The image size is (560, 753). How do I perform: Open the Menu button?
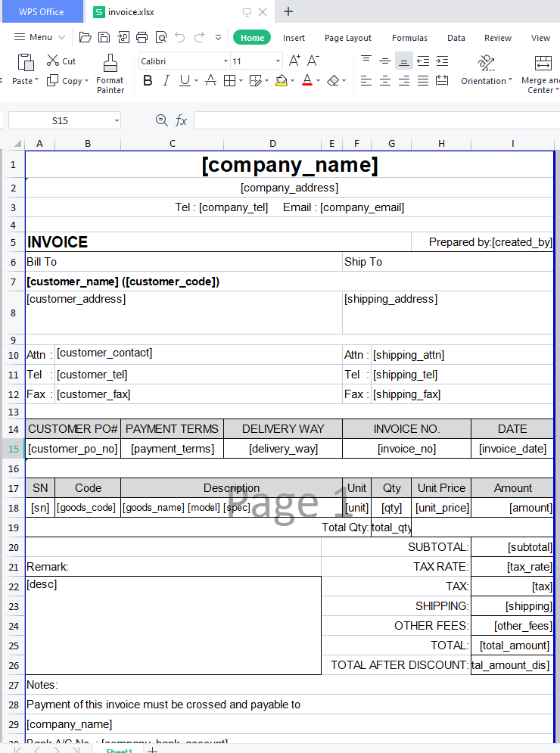[x=40, y=37]
